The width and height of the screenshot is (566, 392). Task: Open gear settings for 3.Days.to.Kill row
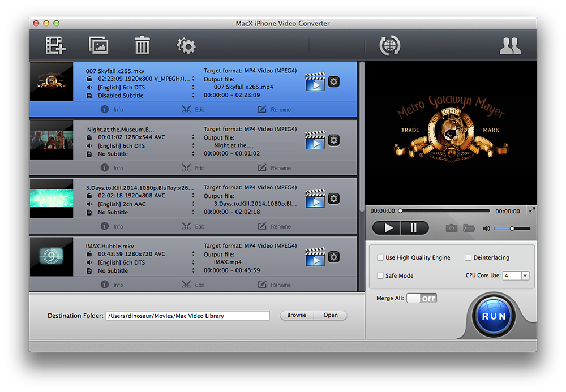tap(334, 199)
